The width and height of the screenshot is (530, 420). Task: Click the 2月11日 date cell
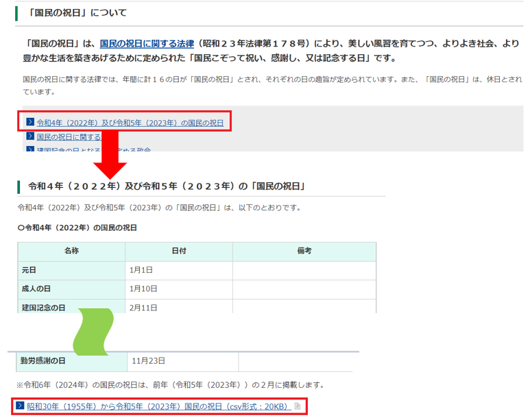click(x=179, y=306)
